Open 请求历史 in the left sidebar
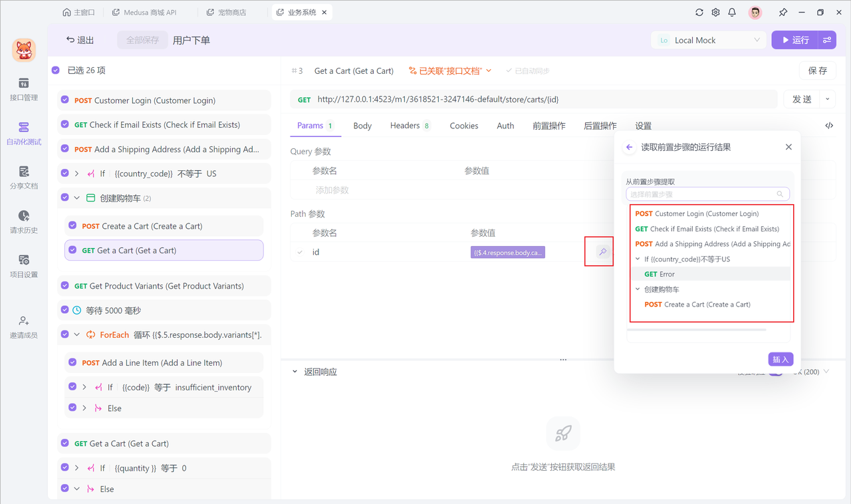Image resolution: width=851 pixels, height=504 pixels. click(23, 222)
